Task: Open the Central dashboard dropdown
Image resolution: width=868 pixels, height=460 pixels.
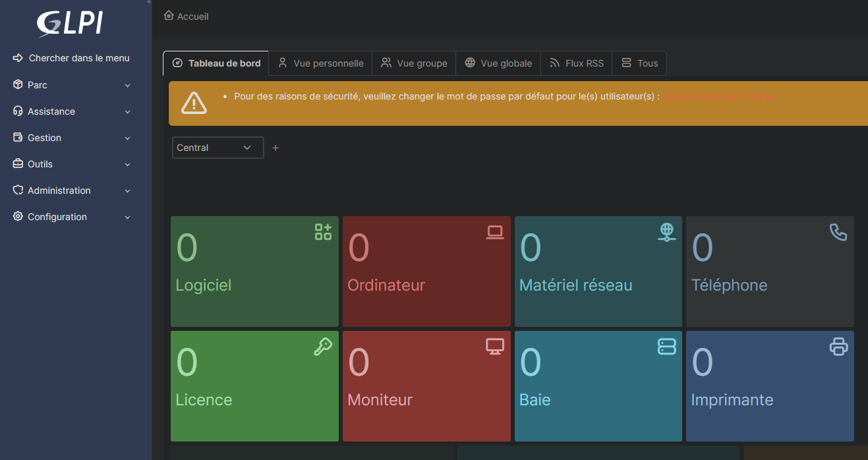Action: [217, 148]
